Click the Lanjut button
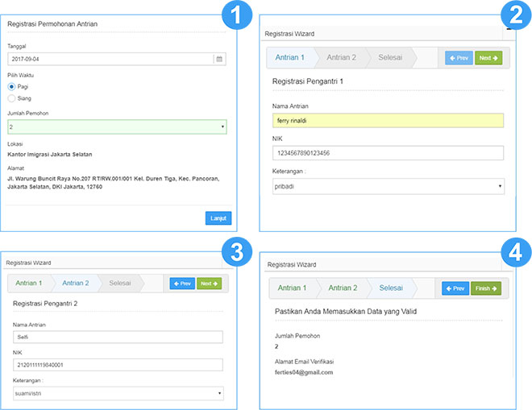Image resolution: width=532 pixels, height=410 pixels. [x=218, y=217]
